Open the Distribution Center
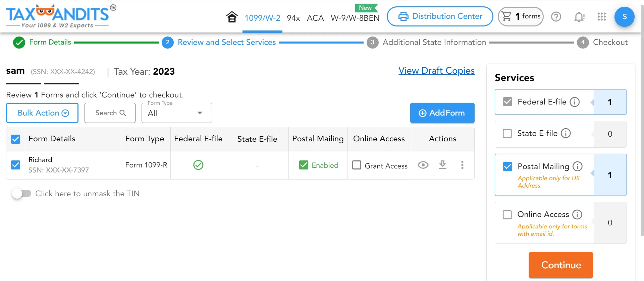This screenshot has width=644, height=281. (x=439, y=16)
